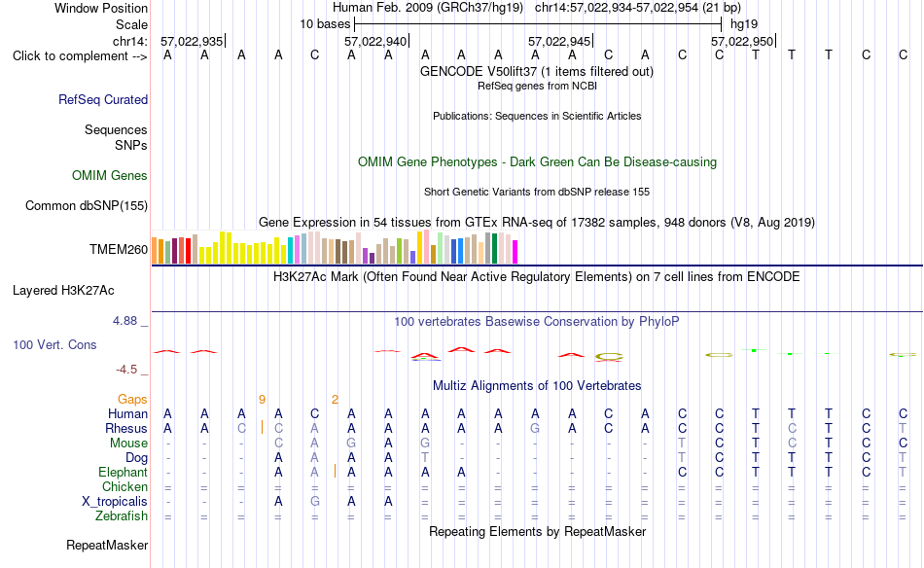Click the SNPs track label
924x568 pixels.
pyautogui.click(x=131, y=145)
